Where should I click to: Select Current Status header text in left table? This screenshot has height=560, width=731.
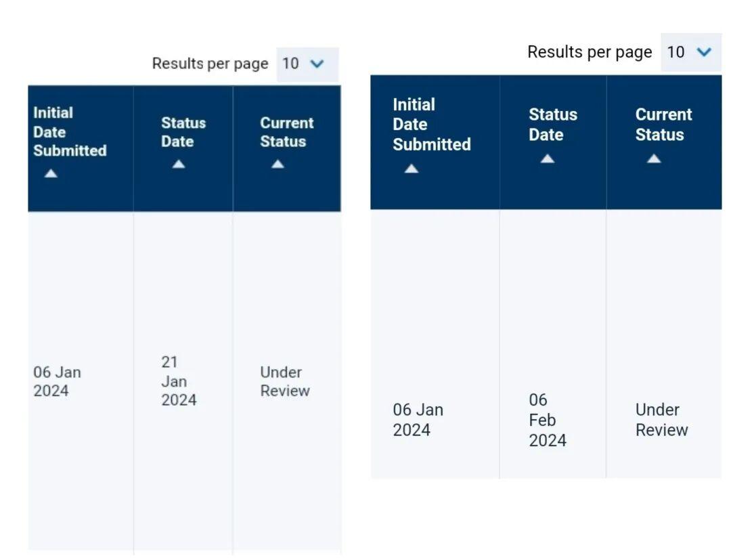click(286, 132)
